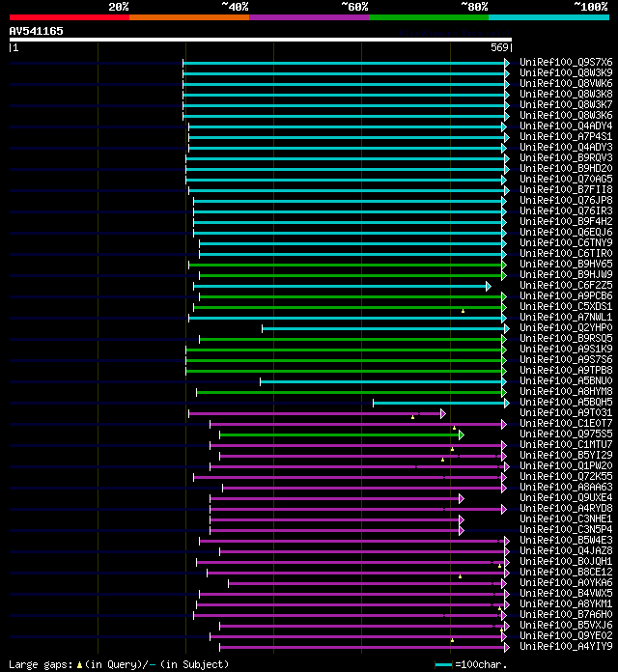Open hit UniRef100_Q8W3K6

point(566,115)
